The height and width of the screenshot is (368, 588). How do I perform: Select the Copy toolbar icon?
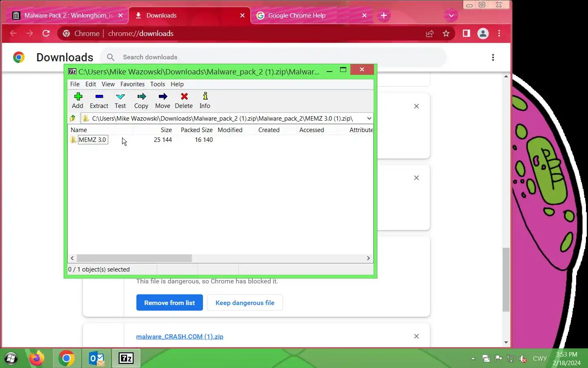point(141,100)
